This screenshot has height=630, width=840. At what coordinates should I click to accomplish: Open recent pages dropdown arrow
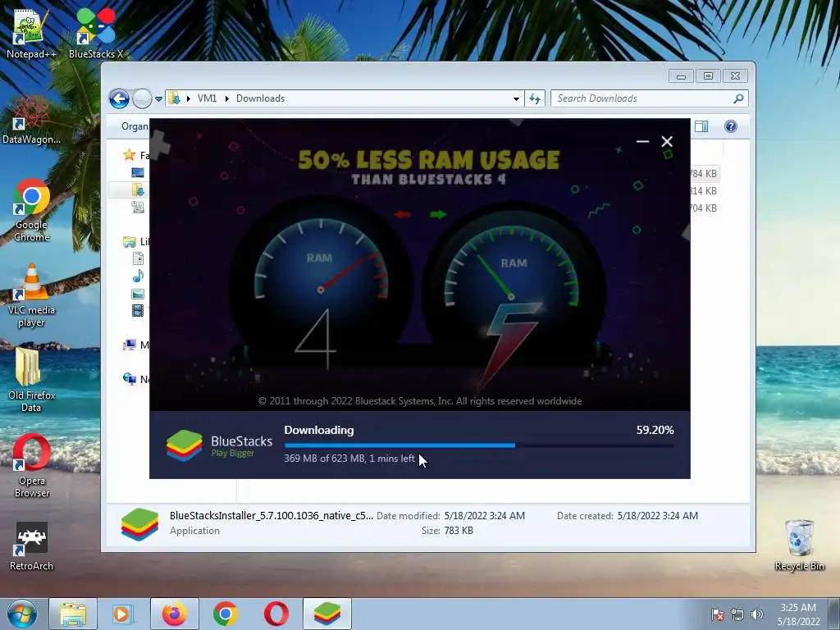click(x=158, y=99)
